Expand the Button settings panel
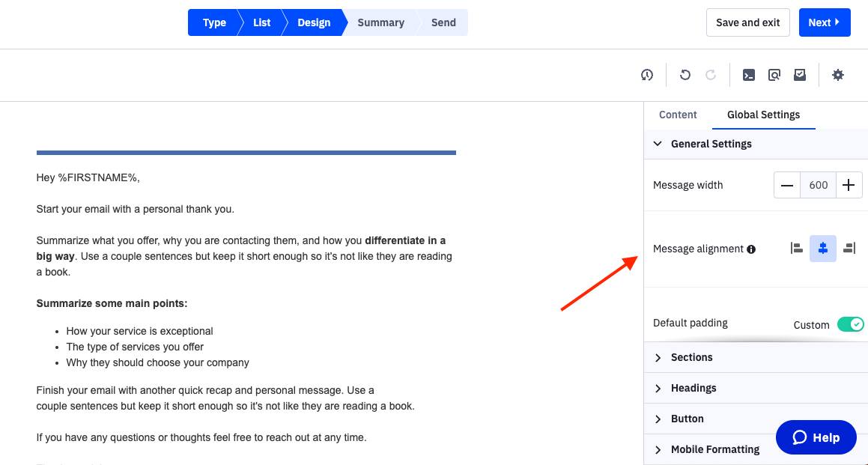 tap(687, 419)
